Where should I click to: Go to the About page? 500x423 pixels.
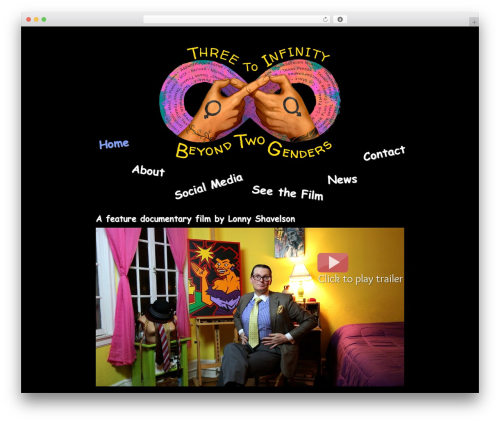point(148,171)
